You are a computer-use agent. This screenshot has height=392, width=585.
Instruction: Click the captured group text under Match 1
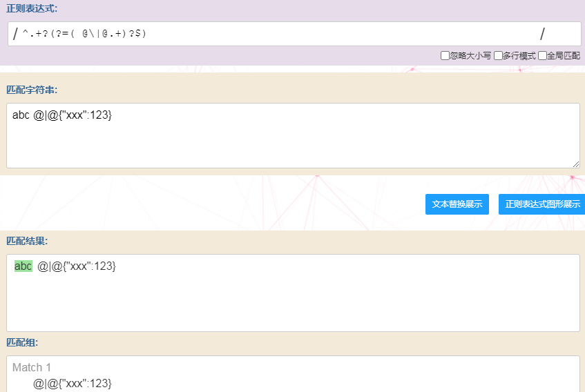pyautogui.click(x=73, y=383)
